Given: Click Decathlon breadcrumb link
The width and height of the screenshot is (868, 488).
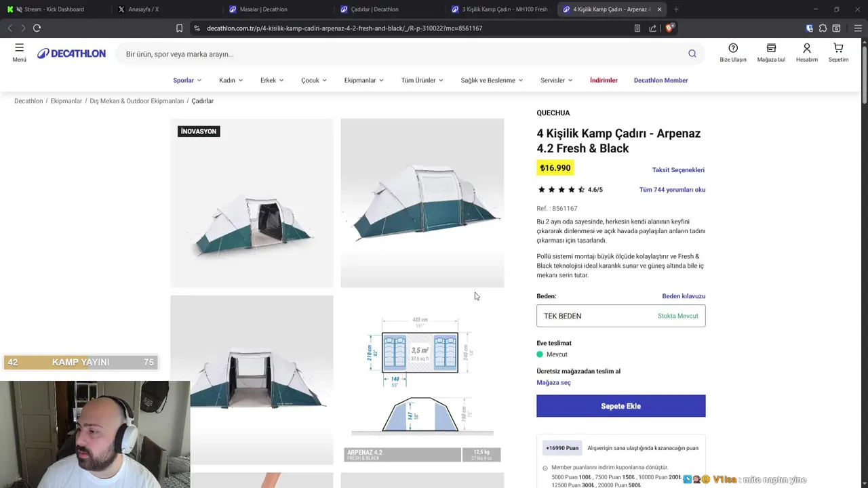Looking at the screenshot, I should [x=28, y=101].
